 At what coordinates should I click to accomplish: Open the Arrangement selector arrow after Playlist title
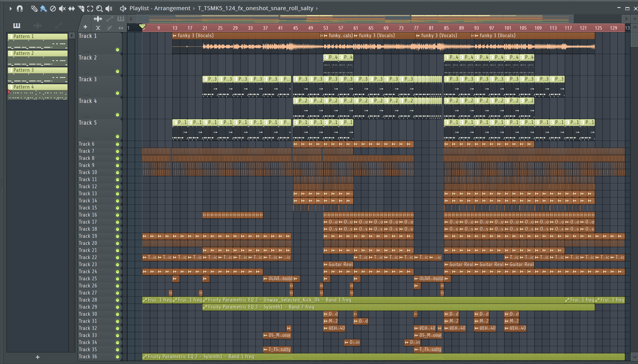[x=194, y=8]
